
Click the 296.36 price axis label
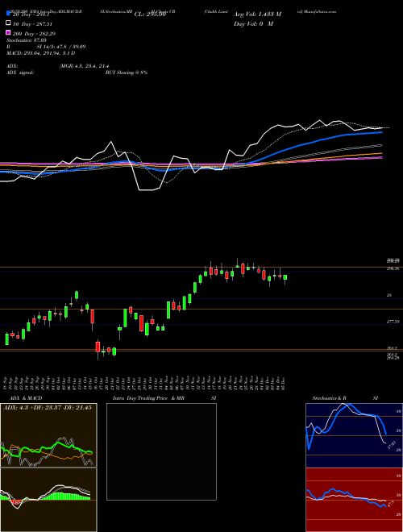pos(393,268)
